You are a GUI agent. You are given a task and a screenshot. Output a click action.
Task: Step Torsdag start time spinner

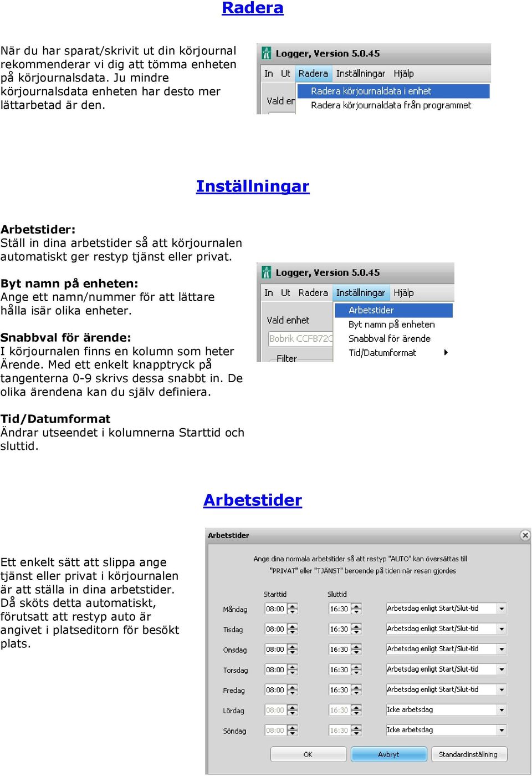(x=293, y=670)
